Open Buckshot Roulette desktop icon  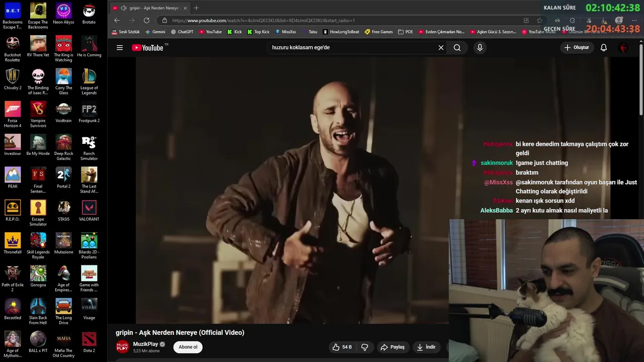pos(13,49)
